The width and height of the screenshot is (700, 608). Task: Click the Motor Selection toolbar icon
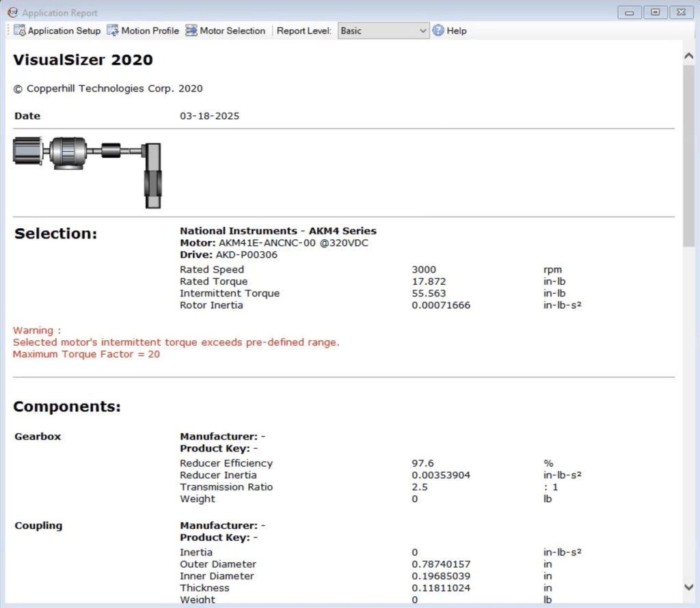click(191, 31)
